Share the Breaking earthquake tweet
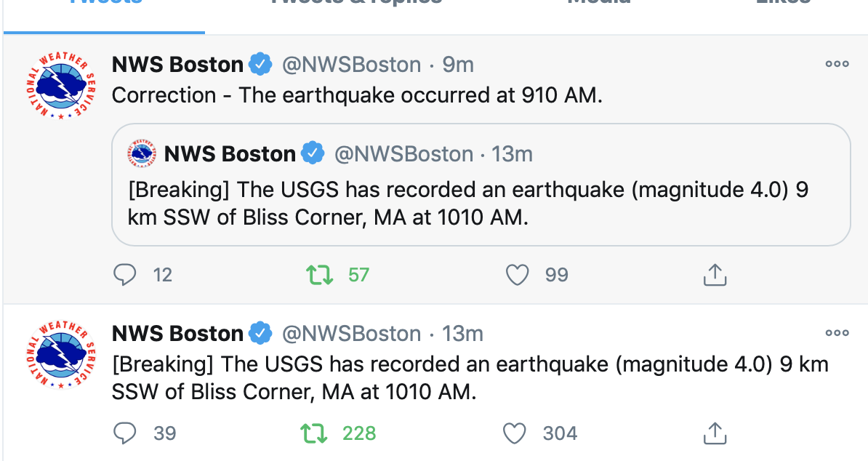Viewport: 868px width, 461px height. (715, 433)
